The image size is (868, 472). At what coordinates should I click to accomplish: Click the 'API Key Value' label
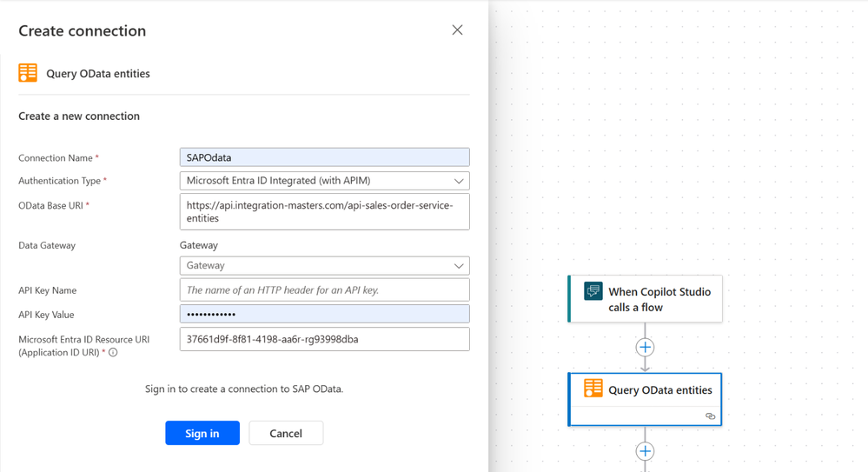point(47,315)
